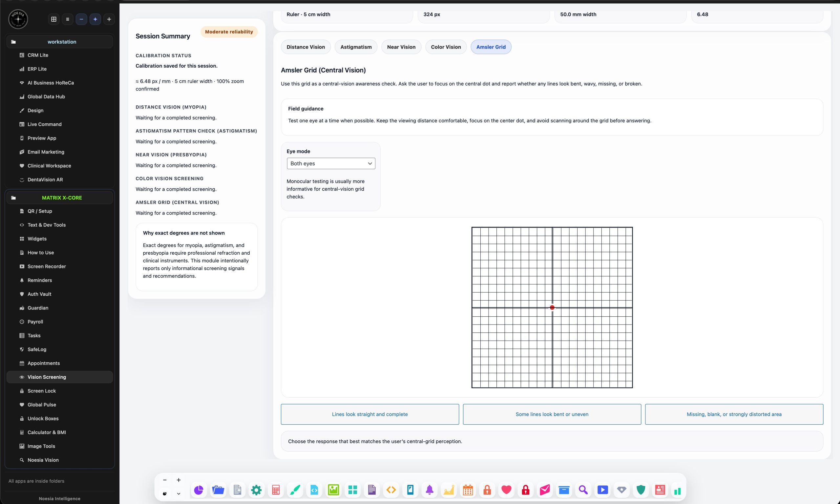Switch sidebar to grid view icon
Image resolution: width=840 pixels, height=504 pixels.
(x=53, y=19)
